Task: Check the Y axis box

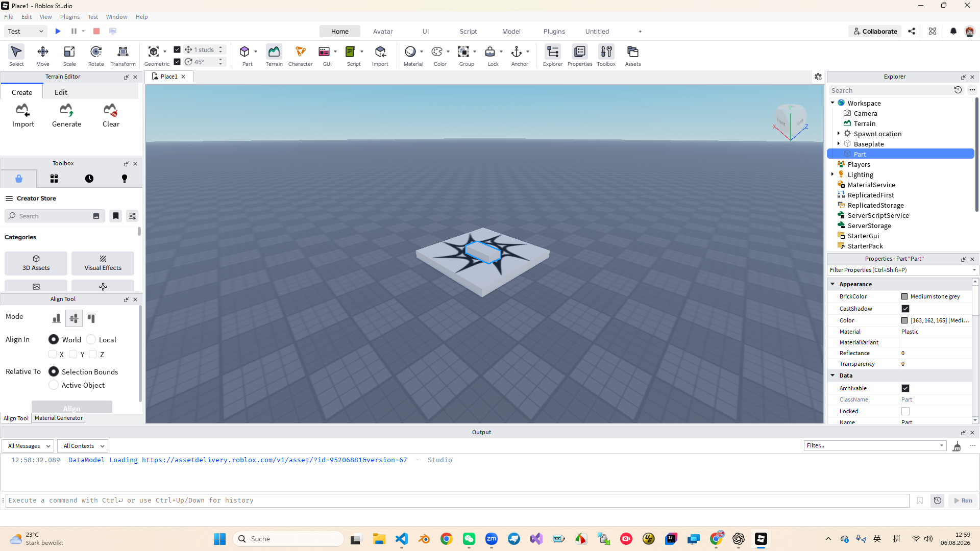Action: [73, 354]
